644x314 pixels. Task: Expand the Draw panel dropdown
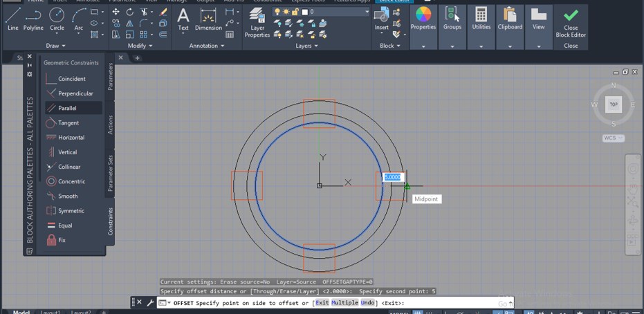56,46
